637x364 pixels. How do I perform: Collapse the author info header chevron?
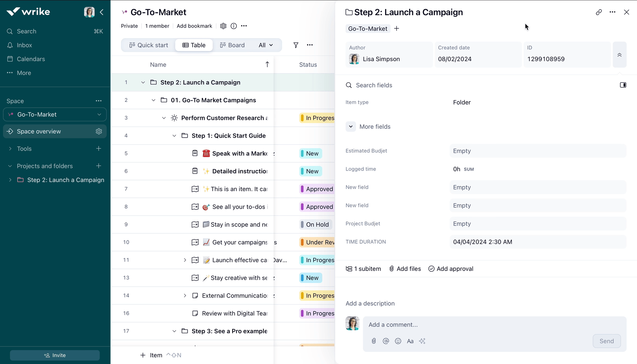[620, 55]
